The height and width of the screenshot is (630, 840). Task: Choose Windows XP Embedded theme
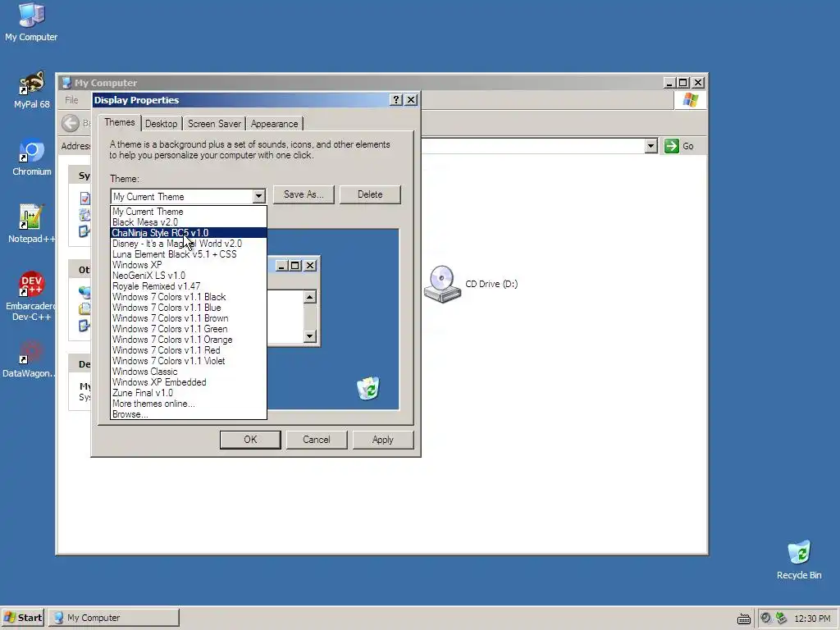(189, 382)
